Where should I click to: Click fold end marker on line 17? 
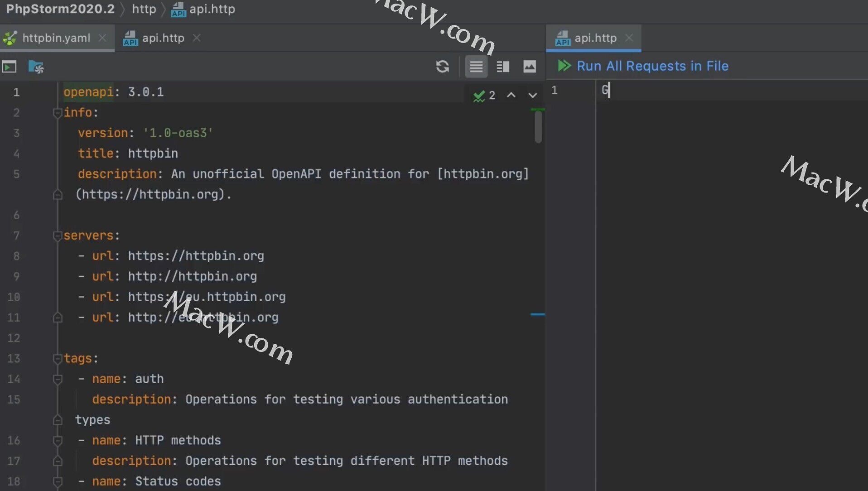tap(58, 461)
